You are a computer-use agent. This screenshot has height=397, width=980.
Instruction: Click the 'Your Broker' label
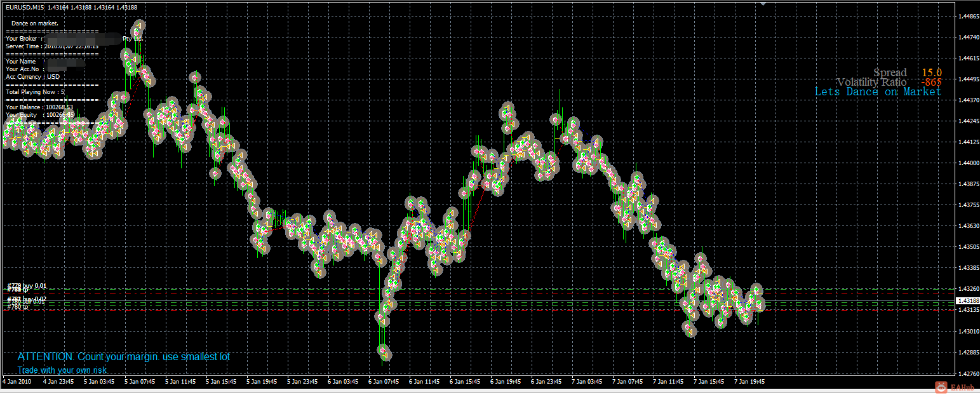coord(21,39)
